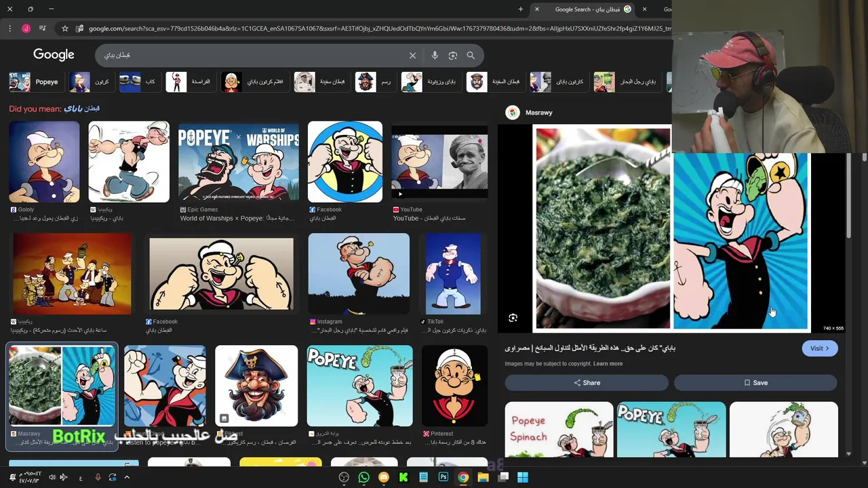The width and height of the screenshot is (868, 488).
Task: Open Photoshop from the taskbar
Action: point(443,477)
